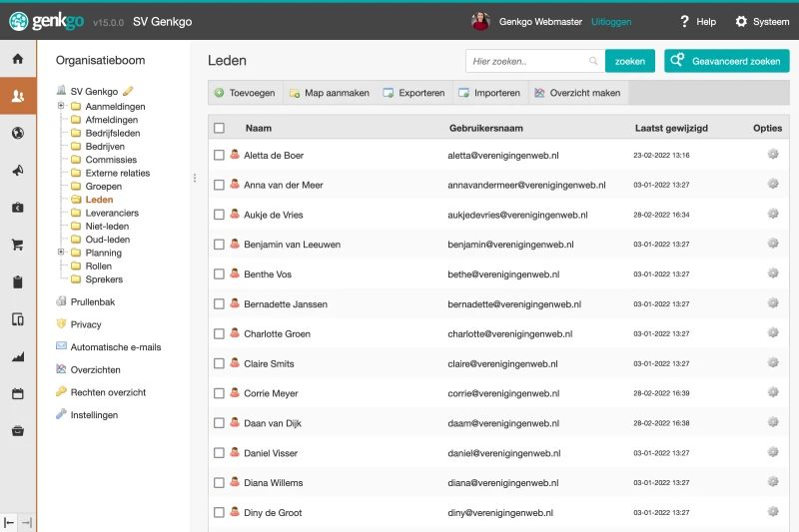799x532 pixels.
Task: Collapse the sidebar with bottom-left arrow
Action: (x=10, y=522)
